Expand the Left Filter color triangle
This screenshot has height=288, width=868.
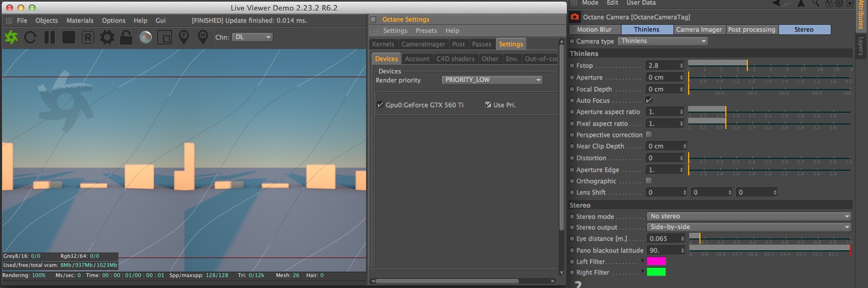click(644, 261)
